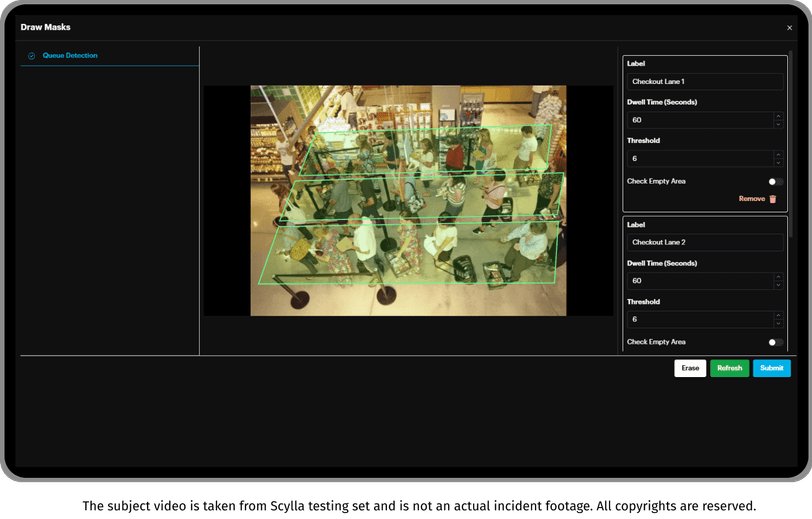Increase Checkout Lane 2 threshold
812x519 pixels.
coord(778,315)
